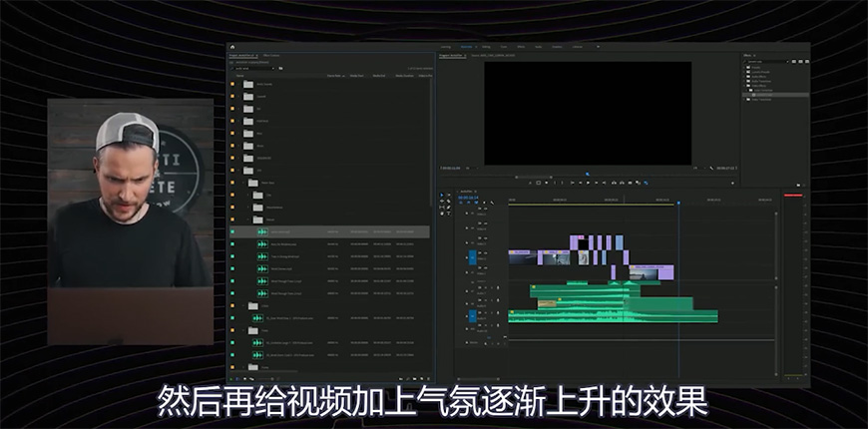Click the Mark In button
The image size is (868, 429).
(555, 183)
